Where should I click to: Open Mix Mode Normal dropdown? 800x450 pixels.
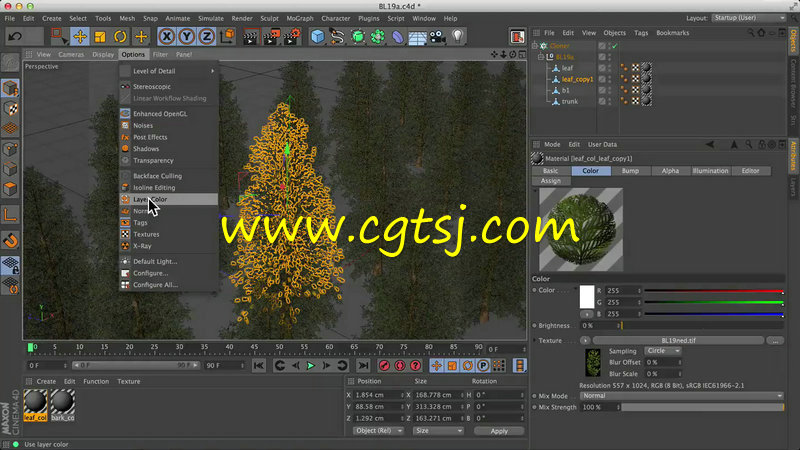tap(682, 396)
